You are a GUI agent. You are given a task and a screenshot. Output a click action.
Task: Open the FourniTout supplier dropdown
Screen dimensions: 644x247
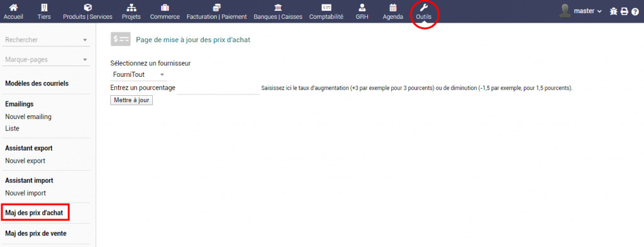[x=138, y=74]
